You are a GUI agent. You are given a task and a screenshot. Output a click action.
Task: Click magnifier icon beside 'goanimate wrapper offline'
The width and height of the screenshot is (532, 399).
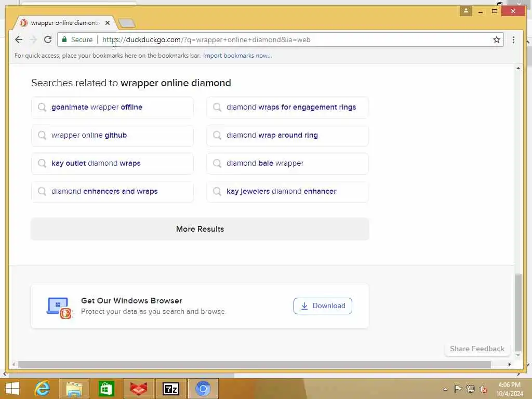click(x=42, y=107)
